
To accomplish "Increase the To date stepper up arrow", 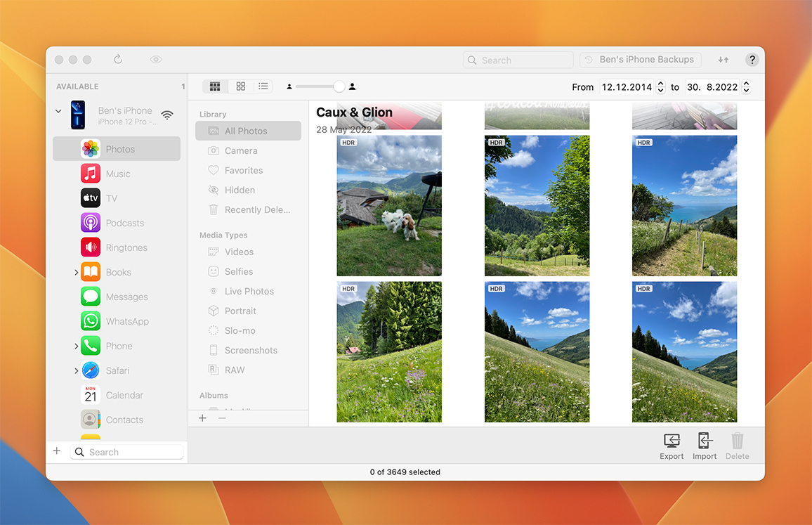I will (x=746, y=84).
